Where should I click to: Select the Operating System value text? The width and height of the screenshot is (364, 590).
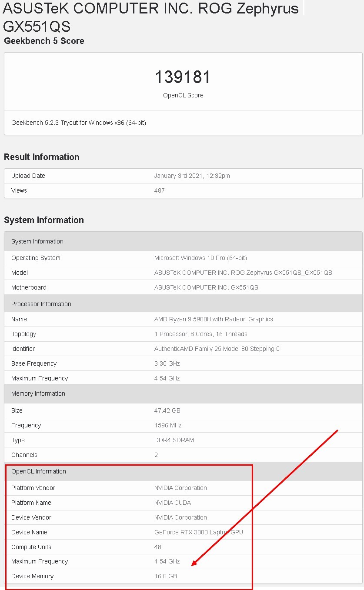(200, 258)
